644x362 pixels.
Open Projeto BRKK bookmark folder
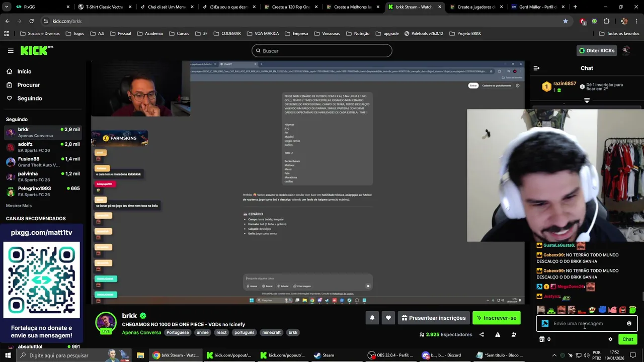pos(465,34)
